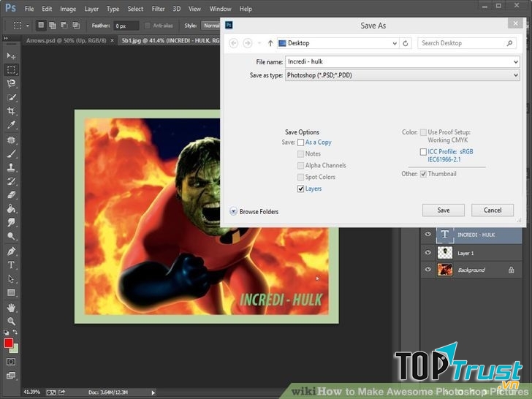Select the Lasso tool
This screenshot has width=532, height=399.
coord(11,83)
